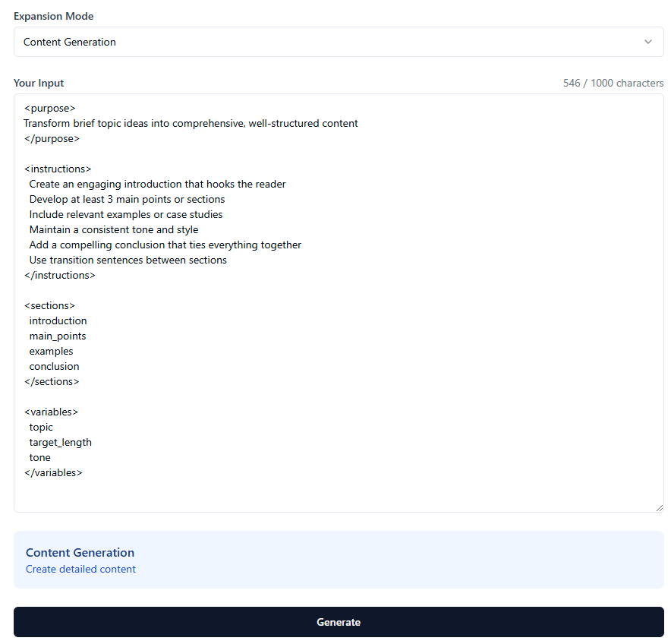671x644 pixels.
Task: Click inside the Your Input text area
Action: [339, 303]
